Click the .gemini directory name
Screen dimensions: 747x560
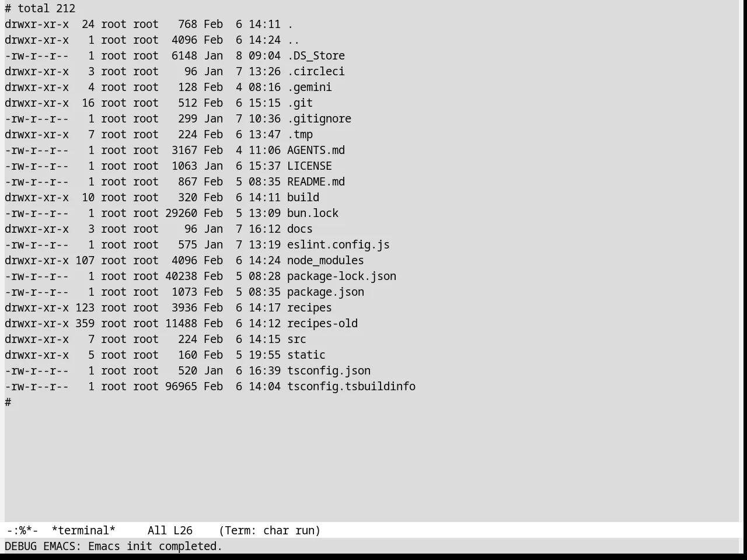(x=309, y=87)
